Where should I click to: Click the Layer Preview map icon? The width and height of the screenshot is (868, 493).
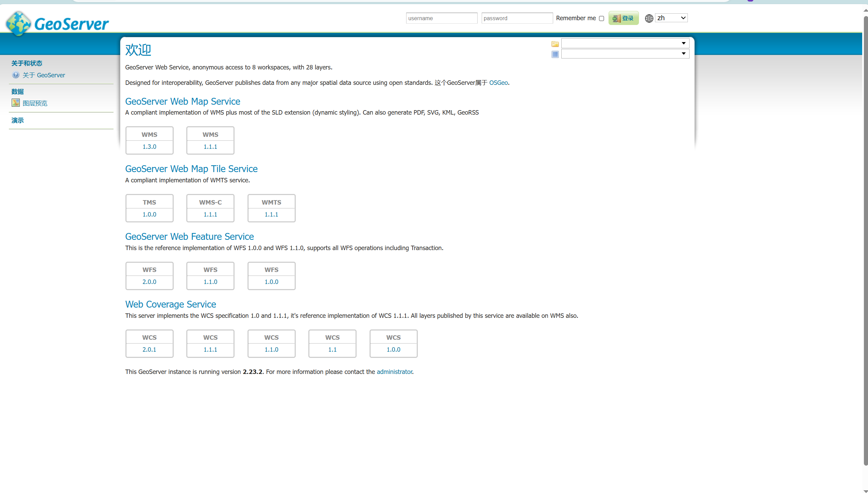pos(16,103)
